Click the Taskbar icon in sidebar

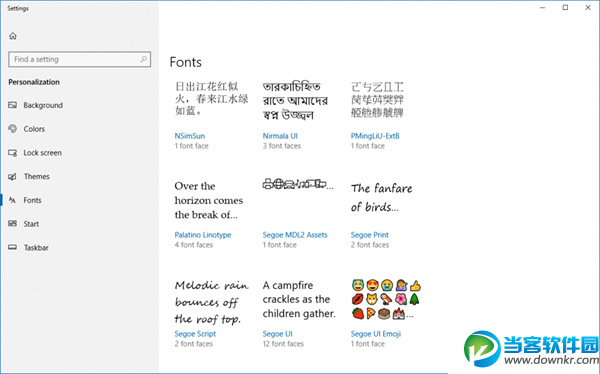13,247
